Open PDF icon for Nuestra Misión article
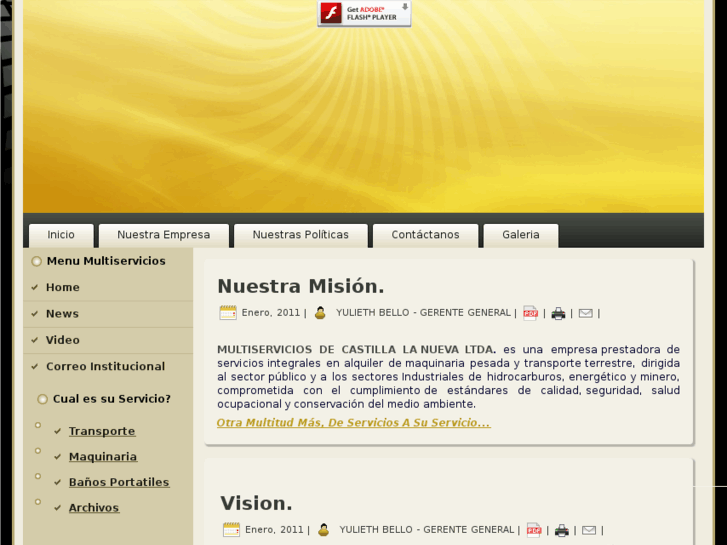Viewport: 727px width, 545px height. coord(530,314)
